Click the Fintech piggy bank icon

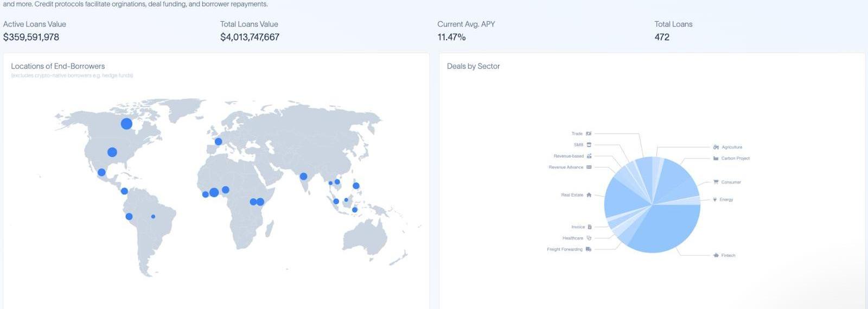[716, 255]
